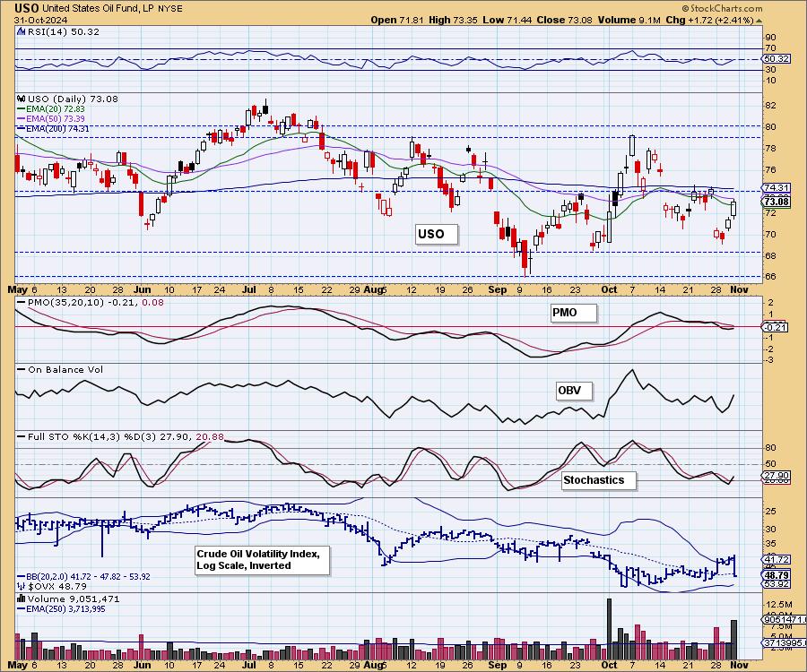This screenshot has height=672, width=807.
Task: Click the 3713995 volume EMA value tag
Action: pos(784,642)
